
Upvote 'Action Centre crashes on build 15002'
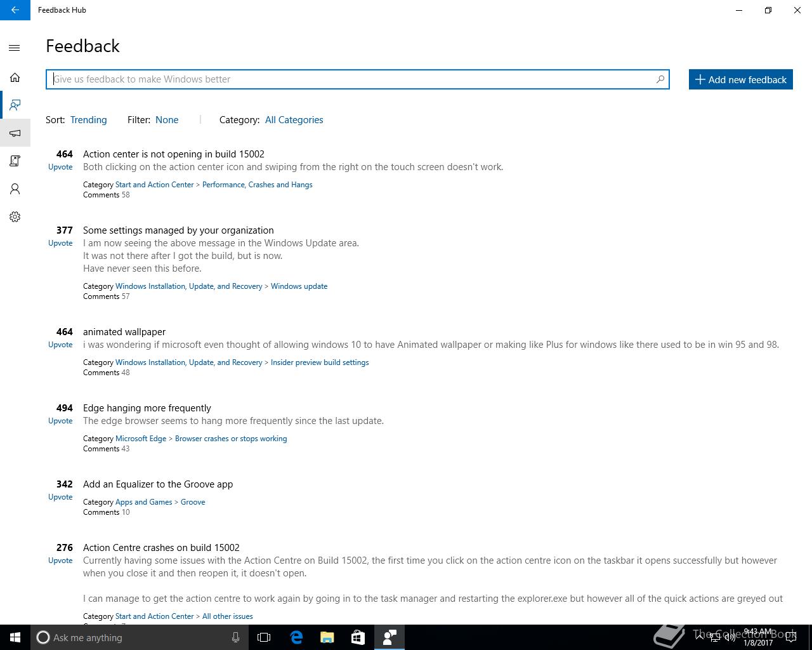[60, 560]
